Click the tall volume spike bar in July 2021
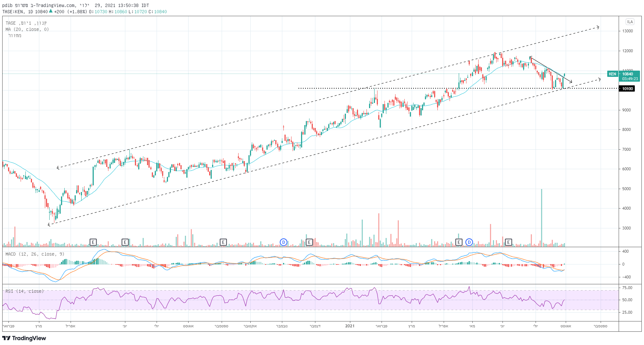This screenshot has height=345, width=644. click(541, 217)
